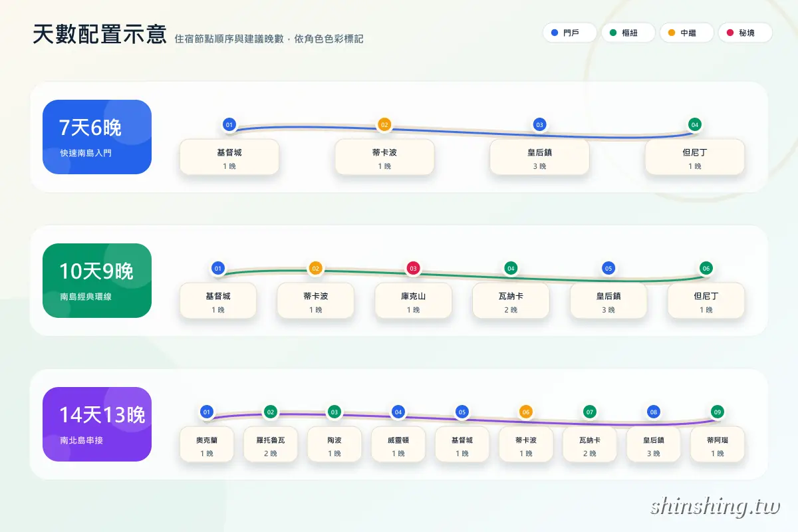
Task: Click orange node 02 in 7天6晚 route
Action: (x=384, y=125)
